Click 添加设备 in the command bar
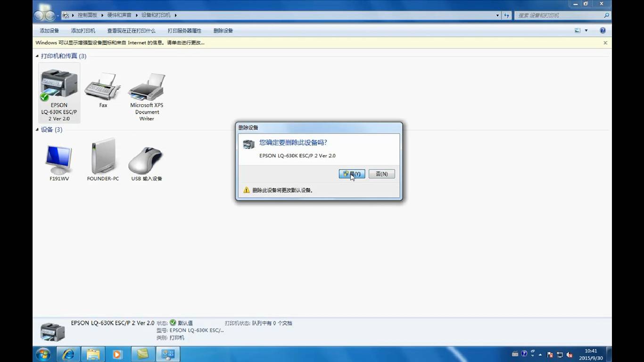Screen dimensions: 644x362 pos(49,31)
